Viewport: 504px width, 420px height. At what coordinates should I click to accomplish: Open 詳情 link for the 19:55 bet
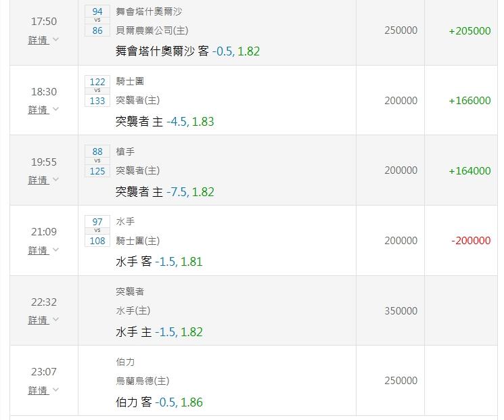click(x=39, y=181)
